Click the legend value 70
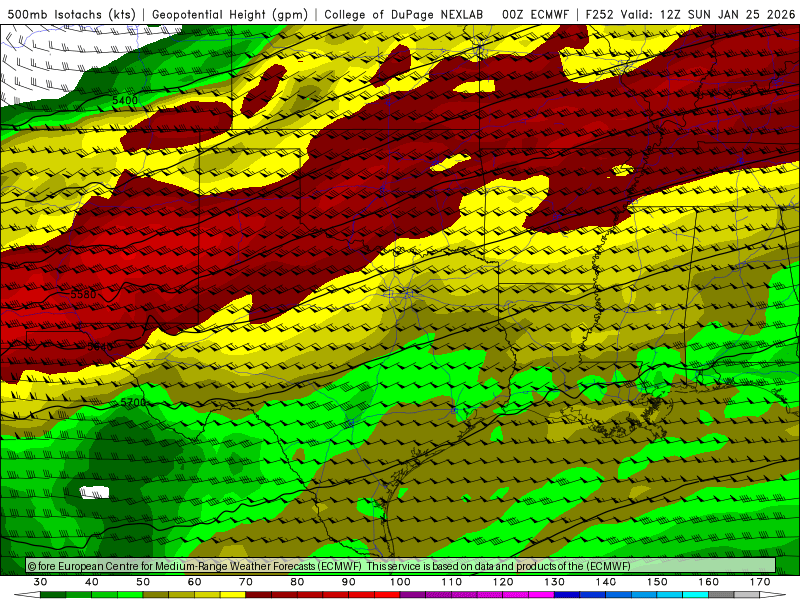 pyautogui.click(x=246, y=582)
